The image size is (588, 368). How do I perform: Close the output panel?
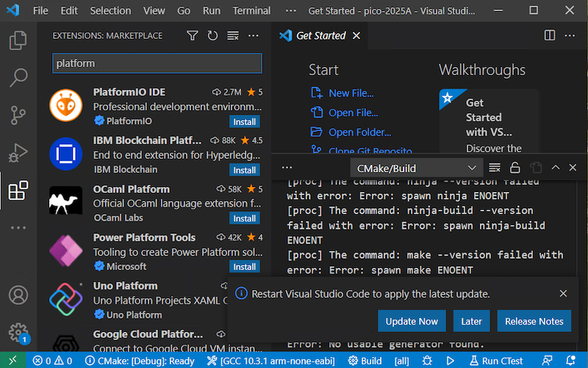click(573, 168)
